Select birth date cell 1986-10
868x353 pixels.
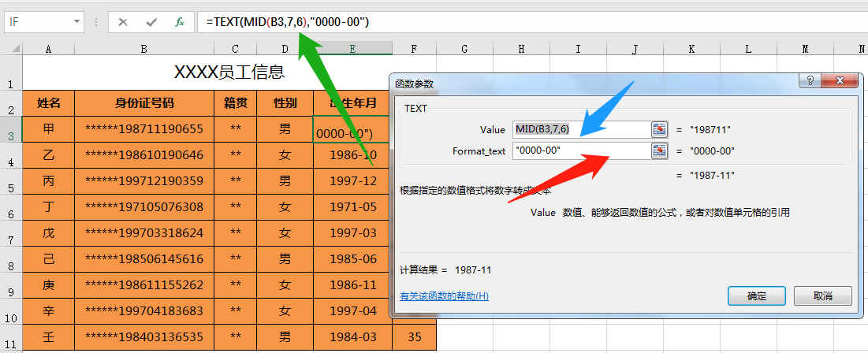pos(352,155)
